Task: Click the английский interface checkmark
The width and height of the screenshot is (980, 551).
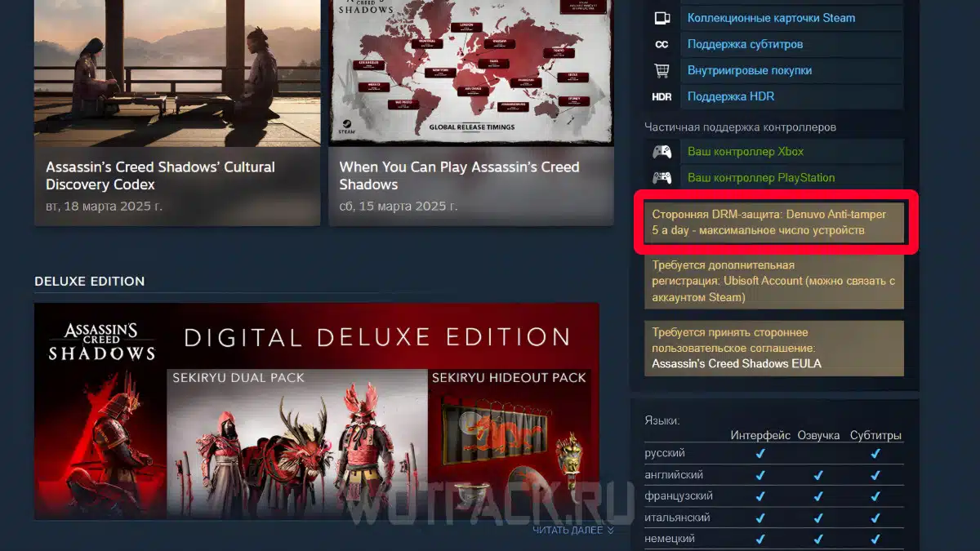Action: 760,475
